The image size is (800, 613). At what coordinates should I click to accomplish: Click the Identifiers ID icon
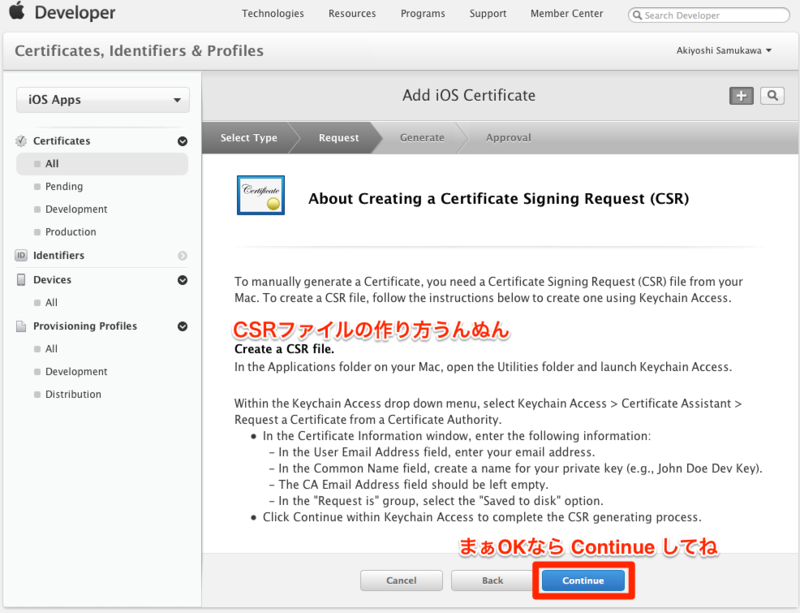click(x=21, y=255)
